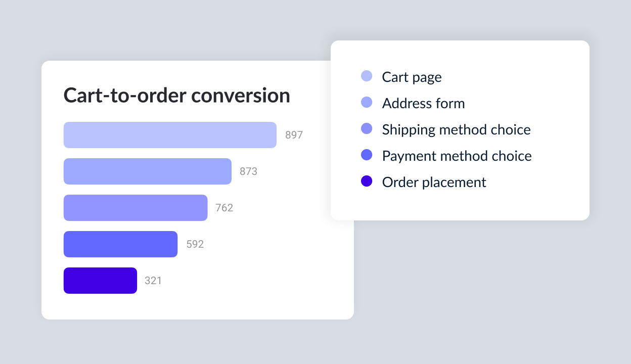Screen dimensions: 631x364
Task: Click the 321 value label
Action: click(x=153, y=281)
